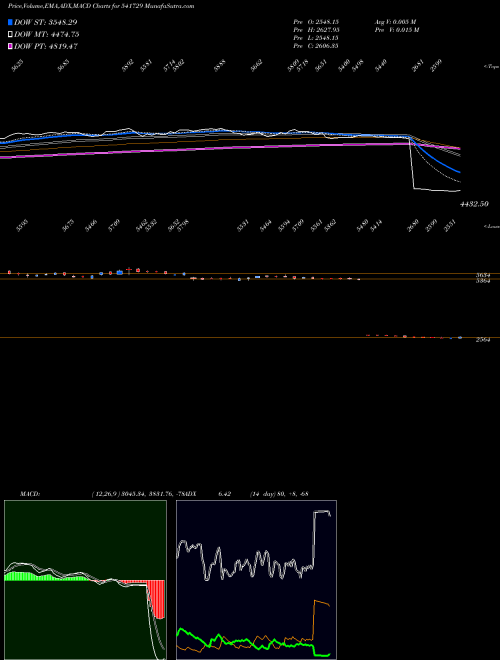Click the Pre C: 2606.35 value

[x=316, y=46]
